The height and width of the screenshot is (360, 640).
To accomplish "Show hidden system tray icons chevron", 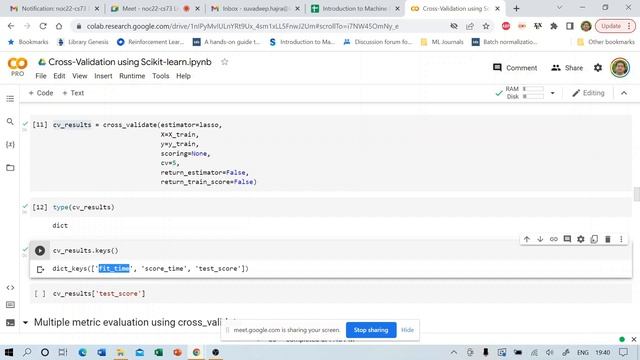I will [x=453, y=352].
